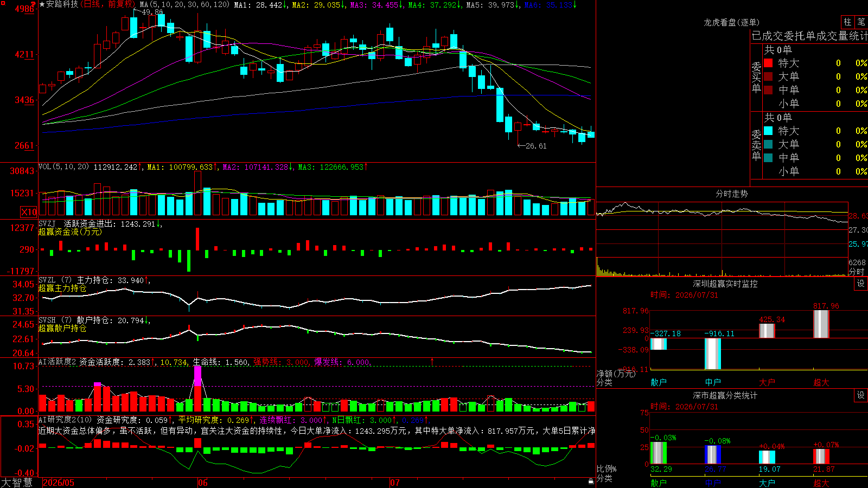This screenshot has width=868, height=488.
Task: Click the 已成交委托单成交量统计 header
Action: (x=809, y=36)
